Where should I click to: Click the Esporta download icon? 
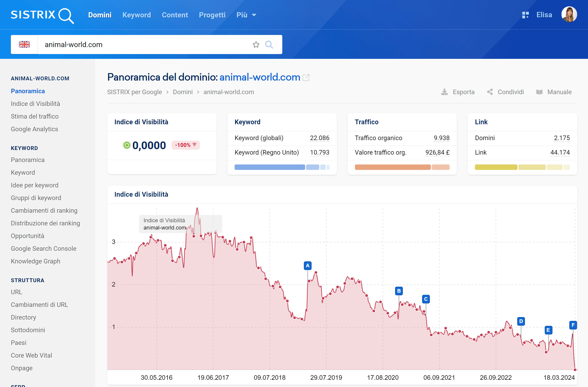(x=444, y=92)
